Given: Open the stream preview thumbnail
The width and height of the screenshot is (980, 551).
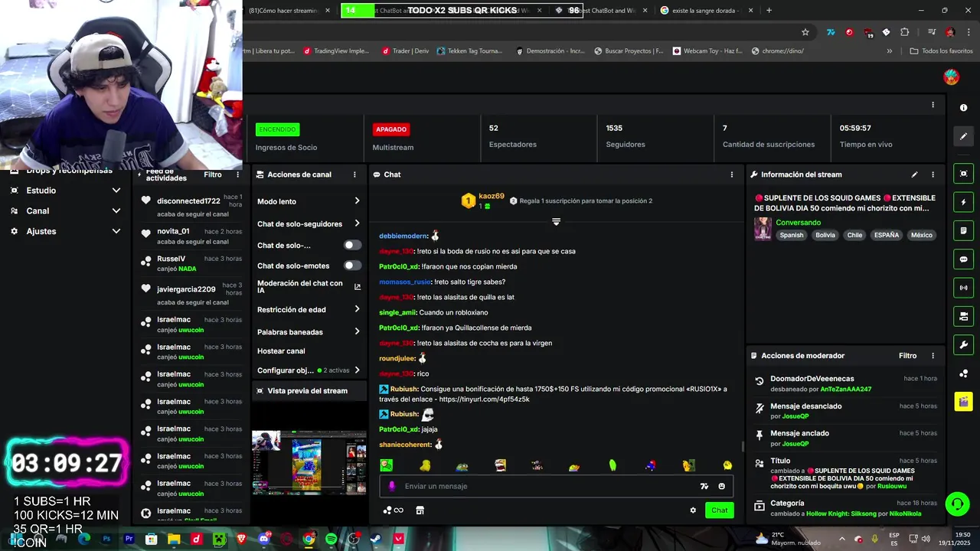Looking at the screenshot, I should (309, 462).
